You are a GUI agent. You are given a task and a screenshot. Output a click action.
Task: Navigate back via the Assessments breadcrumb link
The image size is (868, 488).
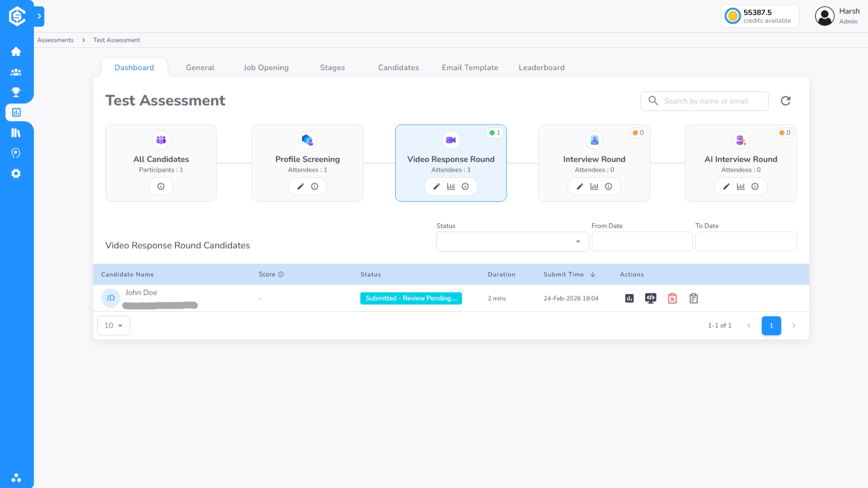(x=55, y=40)
